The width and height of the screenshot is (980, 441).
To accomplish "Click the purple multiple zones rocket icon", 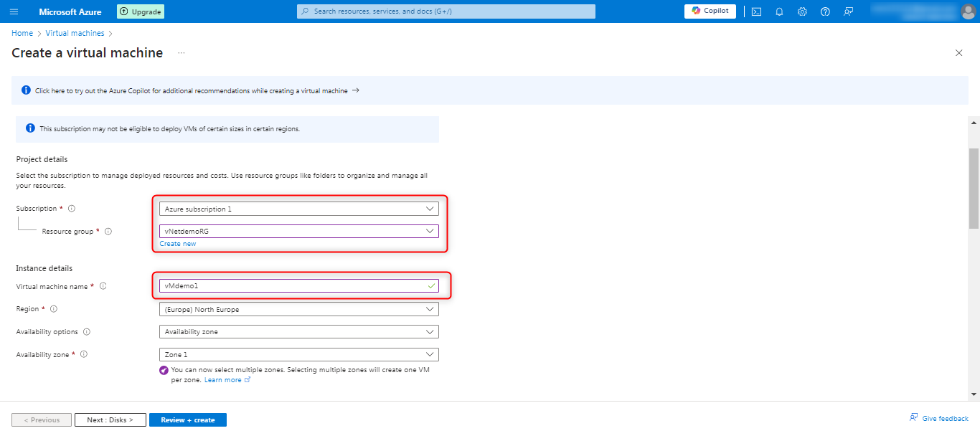I will pos(164,371).
